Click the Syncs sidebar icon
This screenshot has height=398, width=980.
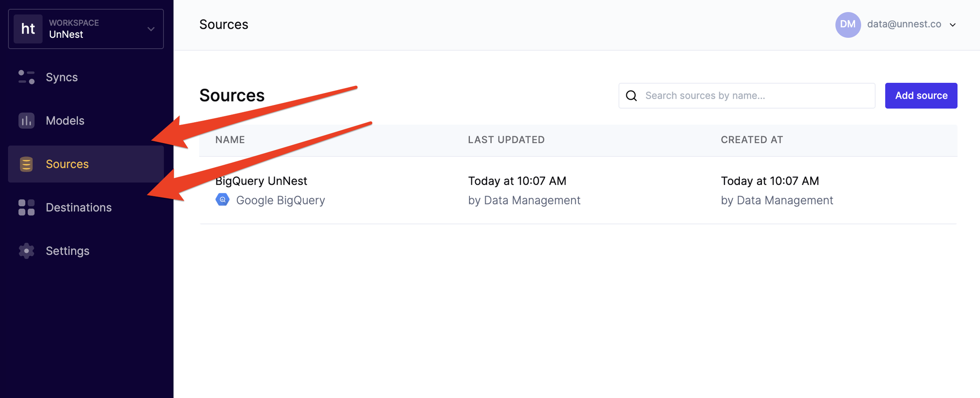[x=26, y=77]
